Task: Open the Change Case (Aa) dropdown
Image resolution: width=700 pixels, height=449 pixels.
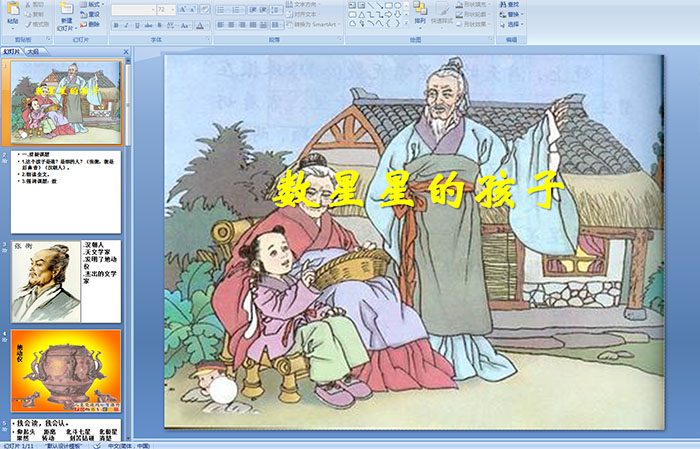Action: click(x=185, y=25)
